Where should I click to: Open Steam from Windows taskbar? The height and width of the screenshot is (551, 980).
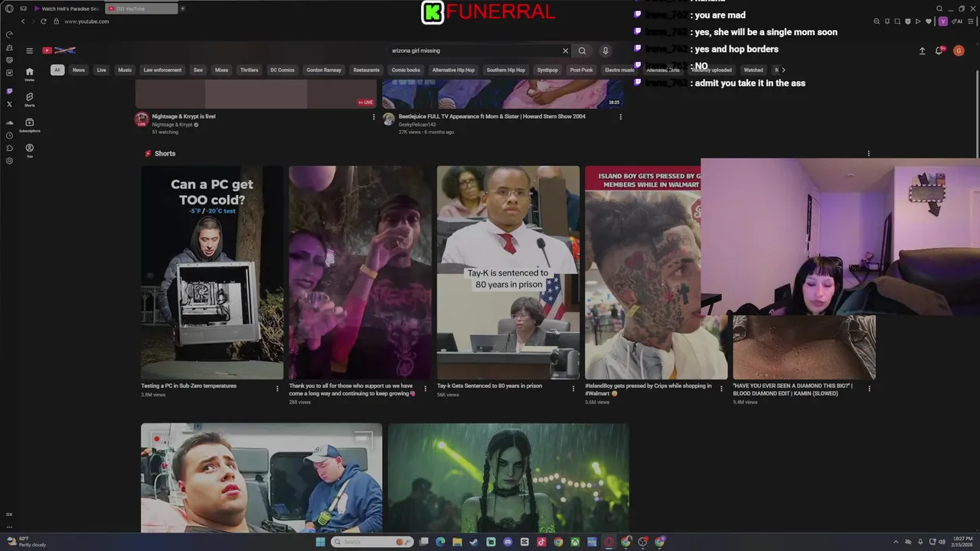click(x=474, y=542)
